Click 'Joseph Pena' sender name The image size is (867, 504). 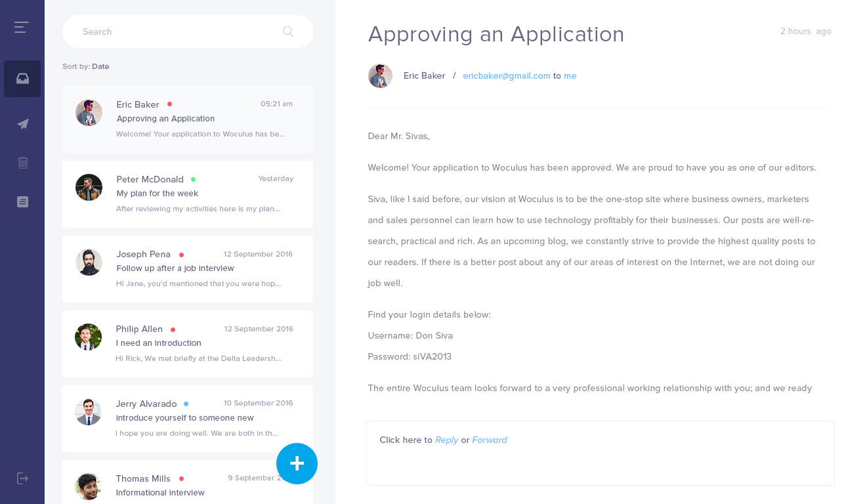pyautogui.click(x=143, y=254)
